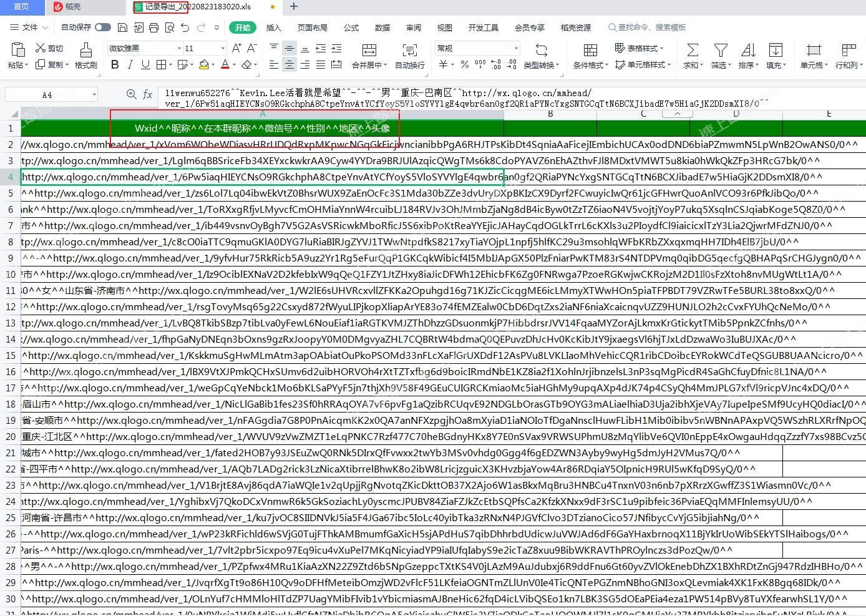
Task: Open the font name dropdown 微软雅黑
Action: tap(179, 48)
